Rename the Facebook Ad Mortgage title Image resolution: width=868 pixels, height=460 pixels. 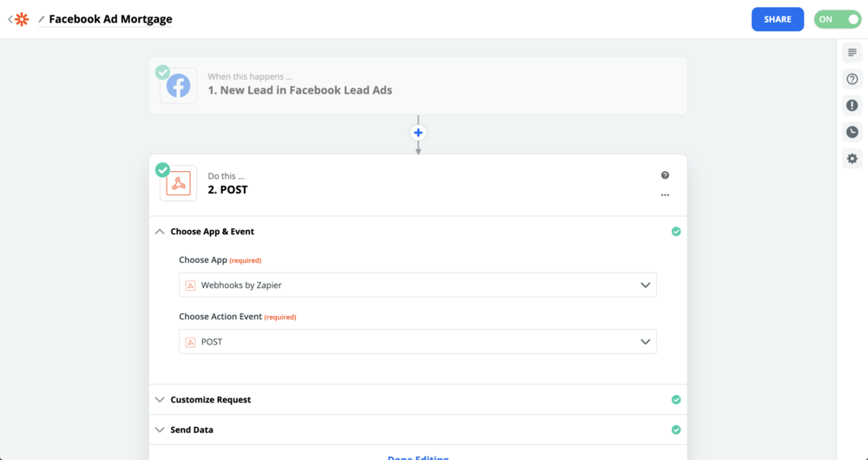(x=110, y=19)
